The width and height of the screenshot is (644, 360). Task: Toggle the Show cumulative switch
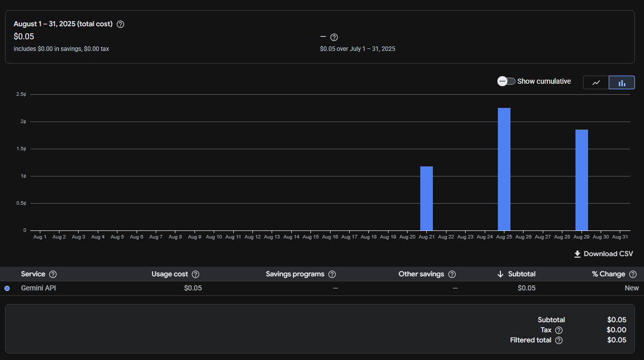coord(506,81)
